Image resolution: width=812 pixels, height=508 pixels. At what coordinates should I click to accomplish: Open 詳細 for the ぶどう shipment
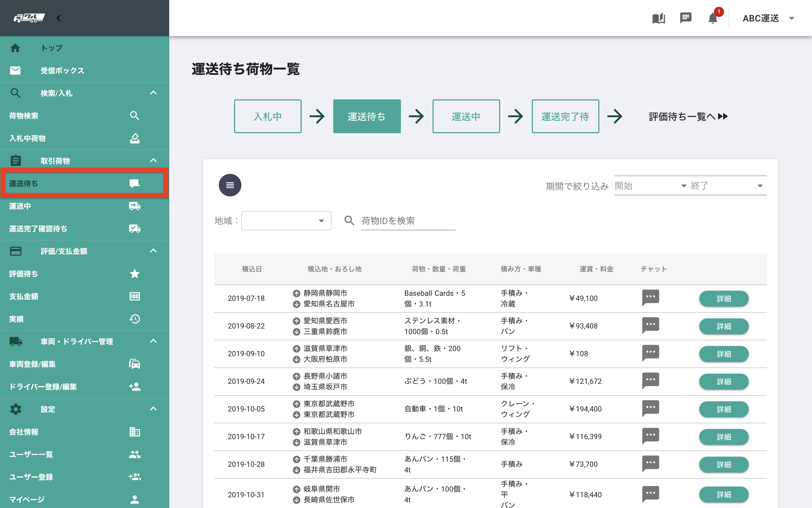point(724,381)
